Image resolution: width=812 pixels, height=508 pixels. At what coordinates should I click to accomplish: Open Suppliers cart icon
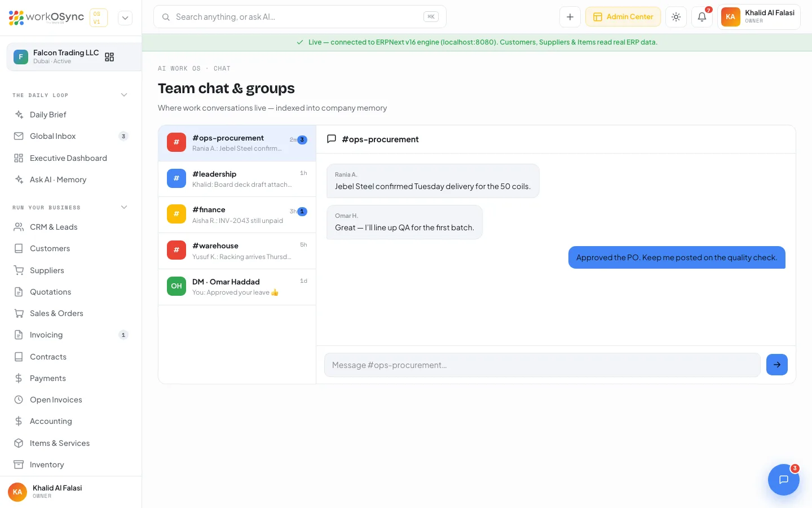[19, 270]
